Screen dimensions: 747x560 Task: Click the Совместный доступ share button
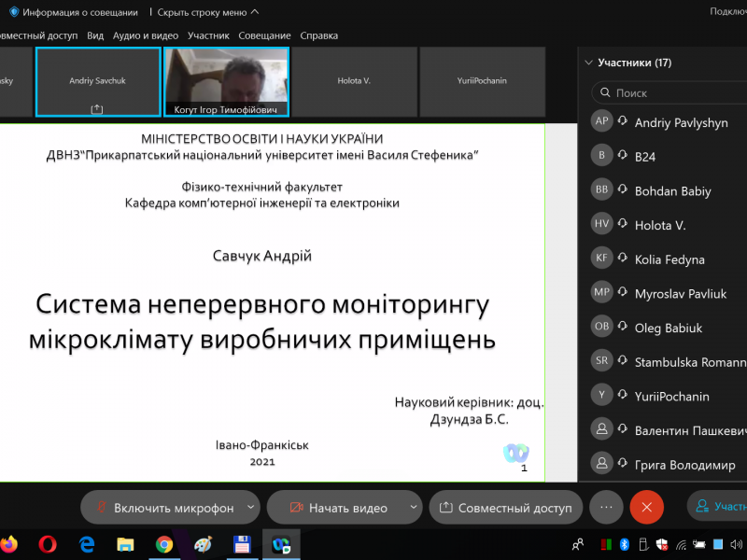pyautogui.click(x=505, y=508)
